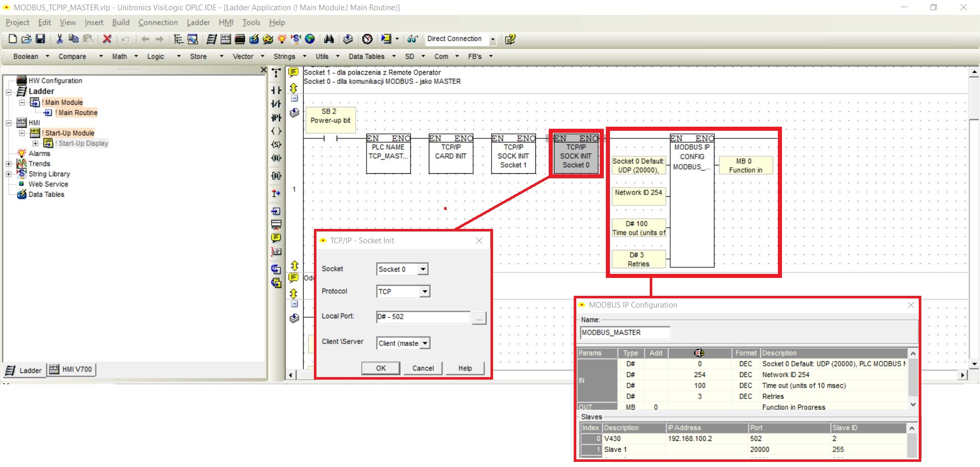The height and width of the screenshot is (467, 980).
Task: Expand the String Library tree node
Action: pyautogui.click(x=9, y=174)
